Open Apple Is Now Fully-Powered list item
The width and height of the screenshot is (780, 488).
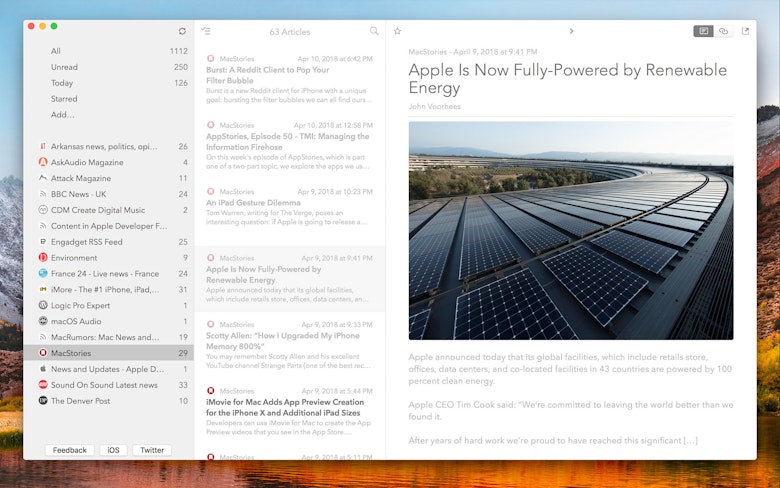(x=290, y=279)
